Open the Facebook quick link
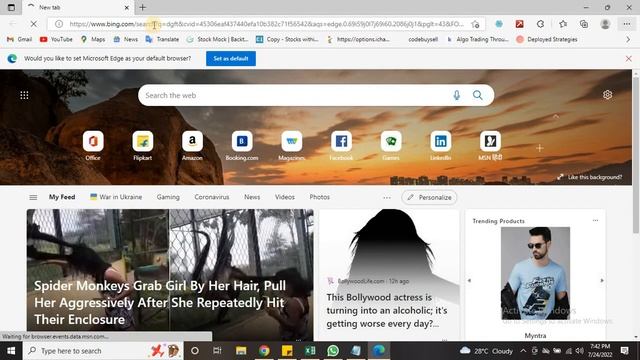This screenshot has height=360, width=640. coord(341,146)
